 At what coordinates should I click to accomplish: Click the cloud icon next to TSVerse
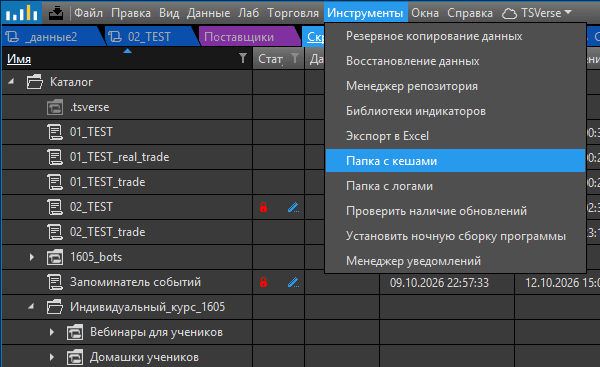509,14
